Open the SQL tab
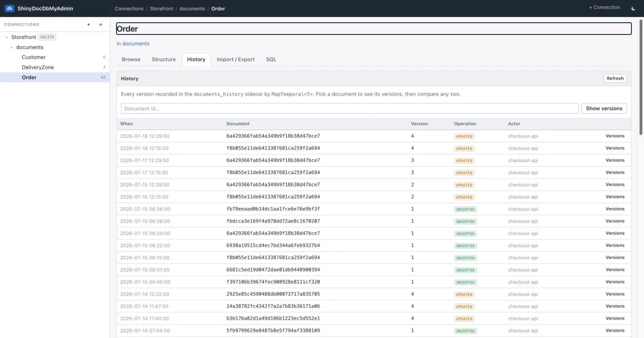 (271, 59)
